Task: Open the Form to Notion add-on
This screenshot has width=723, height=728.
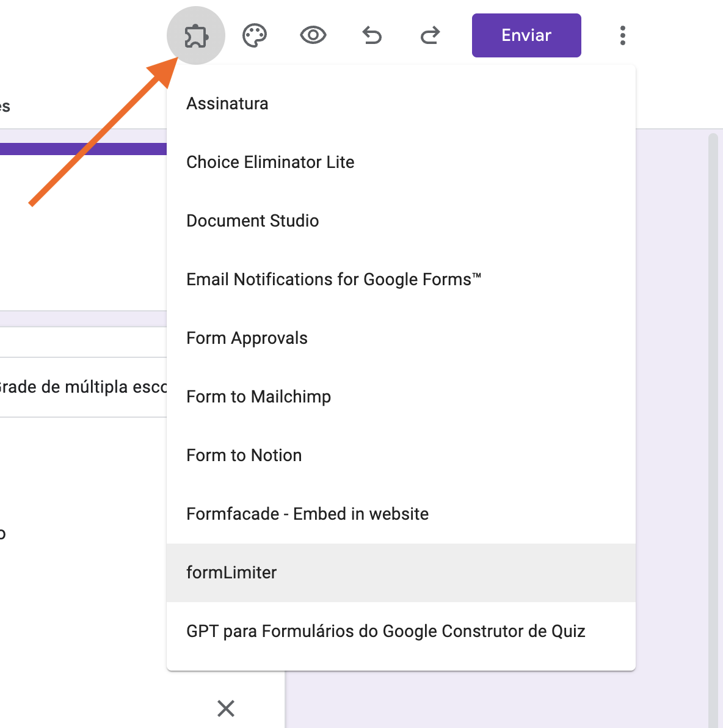Action: point(244,455)
